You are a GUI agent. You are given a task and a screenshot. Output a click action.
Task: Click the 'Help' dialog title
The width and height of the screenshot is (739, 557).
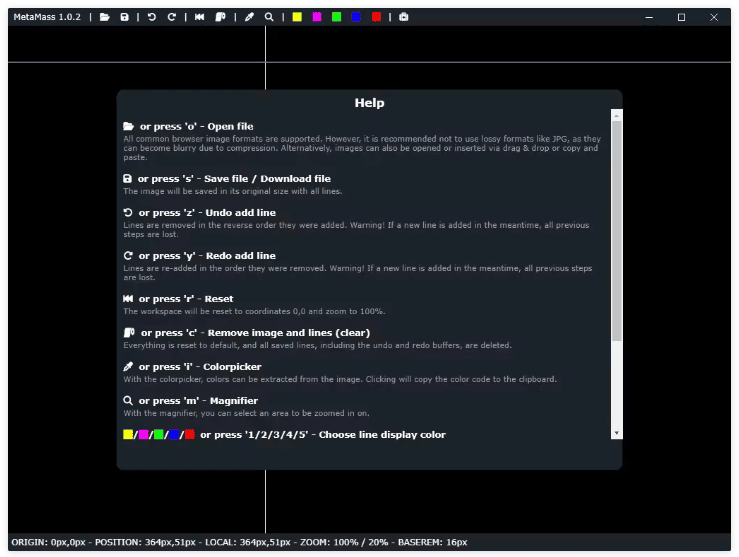(370, 103)
